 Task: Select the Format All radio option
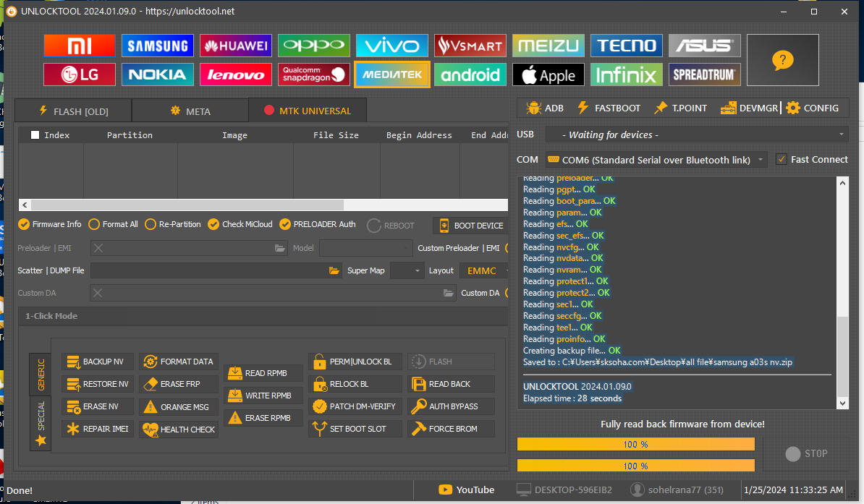click(x=94, y=224)
